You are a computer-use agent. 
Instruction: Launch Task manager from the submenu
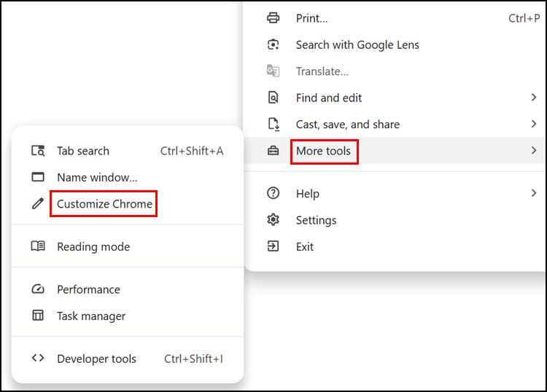(x=128, y=315)
